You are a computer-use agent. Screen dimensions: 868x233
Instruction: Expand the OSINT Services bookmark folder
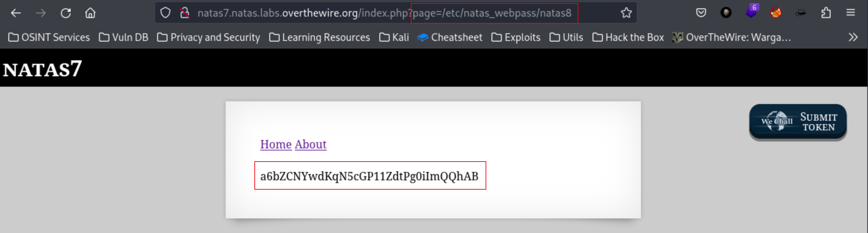(49, 37)
